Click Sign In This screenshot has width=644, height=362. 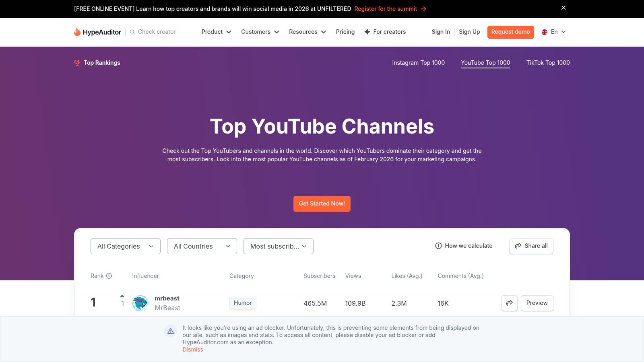(441, 32)
